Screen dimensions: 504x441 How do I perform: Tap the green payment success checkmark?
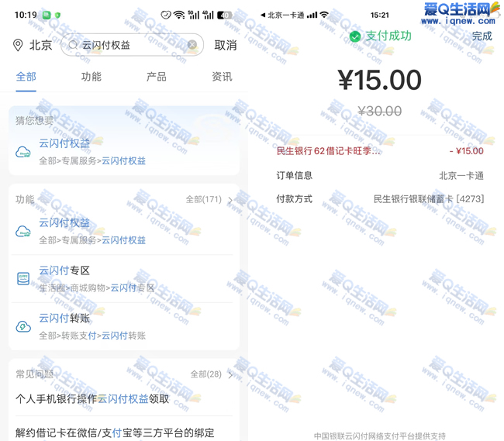tap(355, 36)
